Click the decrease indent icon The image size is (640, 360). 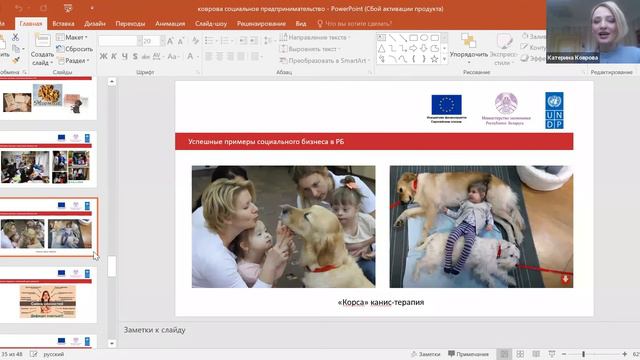243,40
